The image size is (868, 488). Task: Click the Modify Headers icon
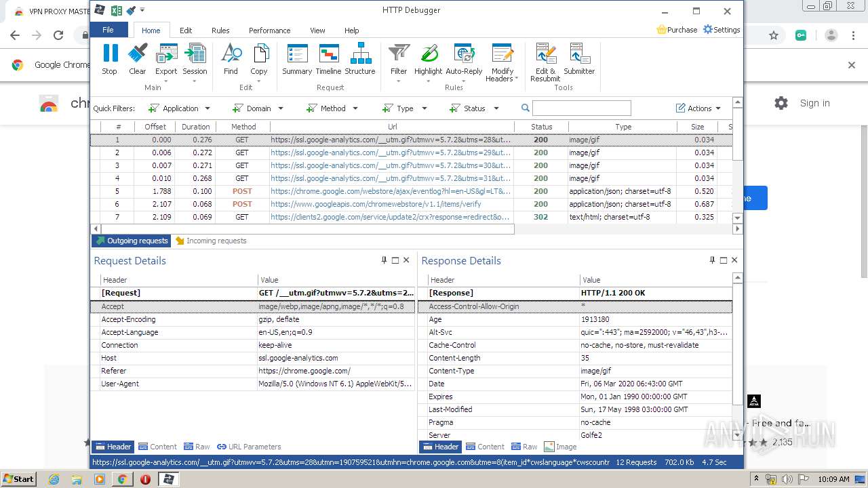[x=502, y=53]
